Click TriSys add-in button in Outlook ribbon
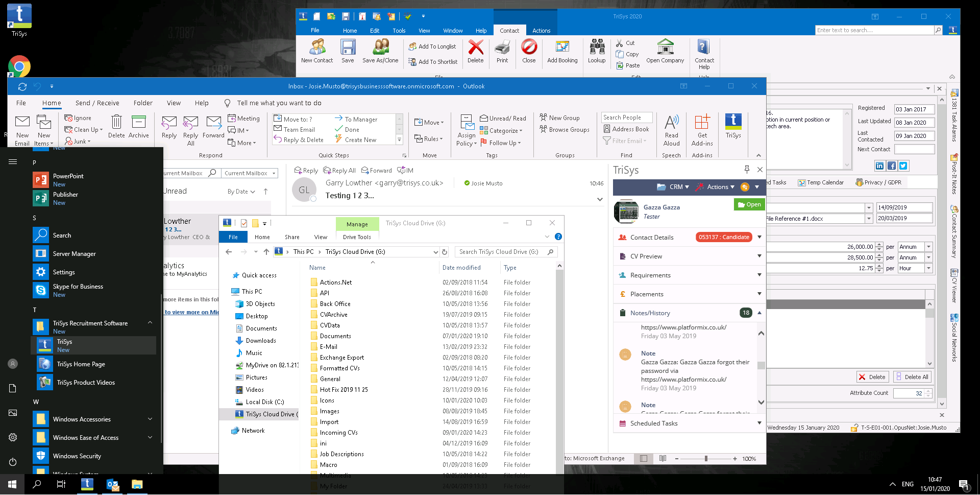Screen dimensions: 980x495 (733, 127)
